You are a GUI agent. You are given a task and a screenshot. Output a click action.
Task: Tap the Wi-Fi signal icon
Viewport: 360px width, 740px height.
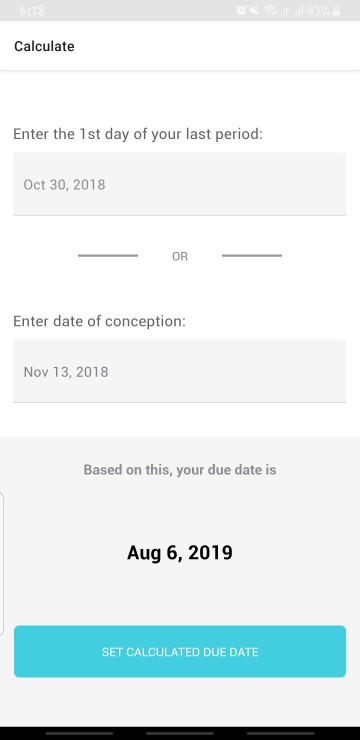[x=270, y=10]
